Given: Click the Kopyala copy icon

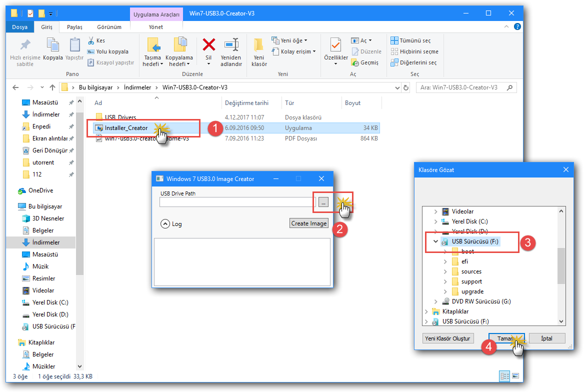Looking at the screenshot, I should tap(52, 45).
